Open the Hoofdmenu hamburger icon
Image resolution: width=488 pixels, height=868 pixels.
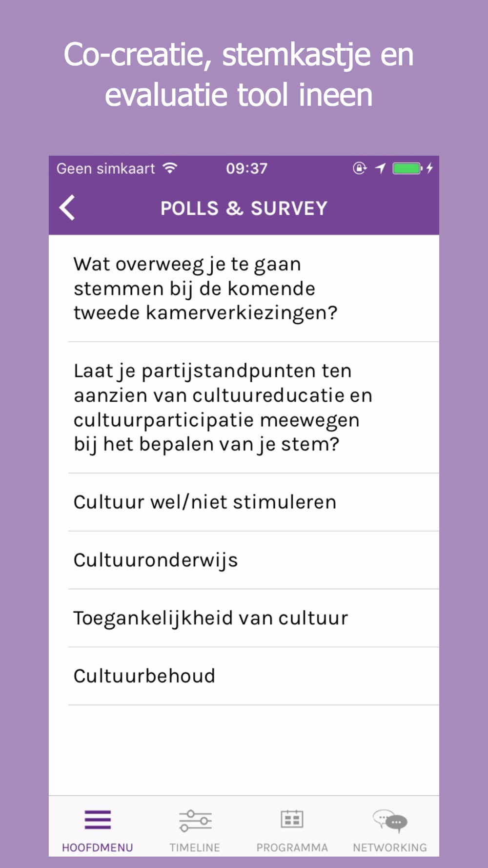pyautogui.click(x=98, y=820)
